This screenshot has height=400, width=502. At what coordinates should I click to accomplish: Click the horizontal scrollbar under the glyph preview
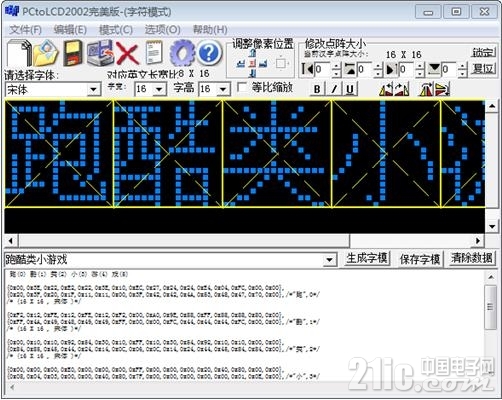coord(243,240)
